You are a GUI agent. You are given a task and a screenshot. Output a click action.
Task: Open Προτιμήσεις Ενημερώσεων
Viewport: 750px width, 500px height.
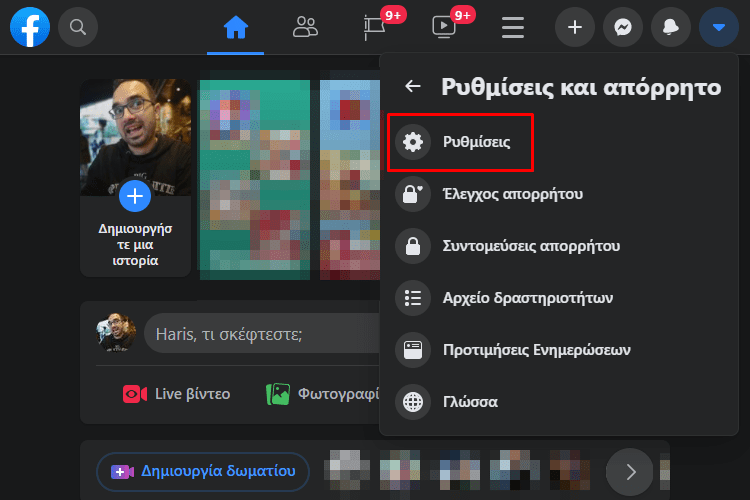point(558,350)
